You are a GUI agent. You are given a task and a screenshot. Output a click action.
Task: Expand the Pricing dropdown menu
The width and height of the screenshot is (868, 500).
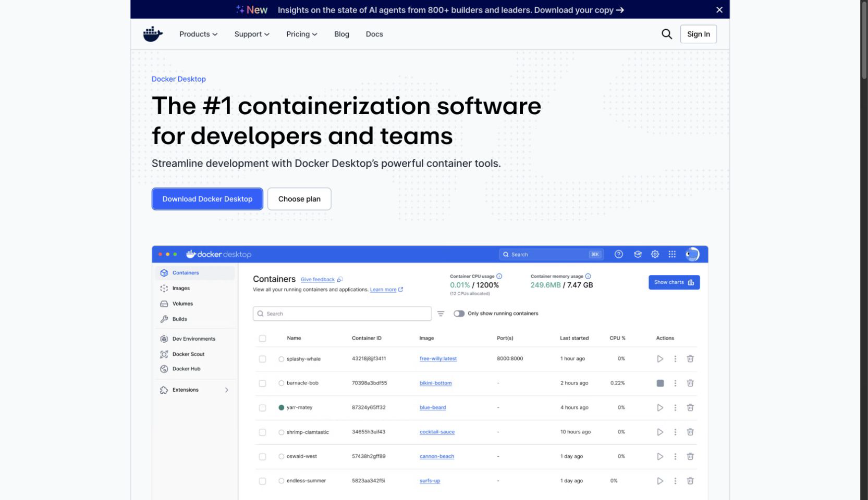(302, 34)
